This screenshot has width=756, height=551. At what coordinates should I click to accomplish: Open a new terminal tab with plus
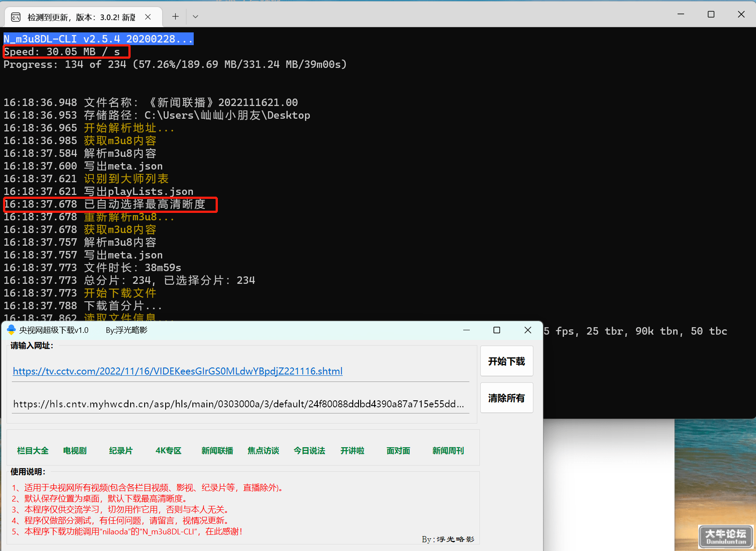(x=175, y=17)
